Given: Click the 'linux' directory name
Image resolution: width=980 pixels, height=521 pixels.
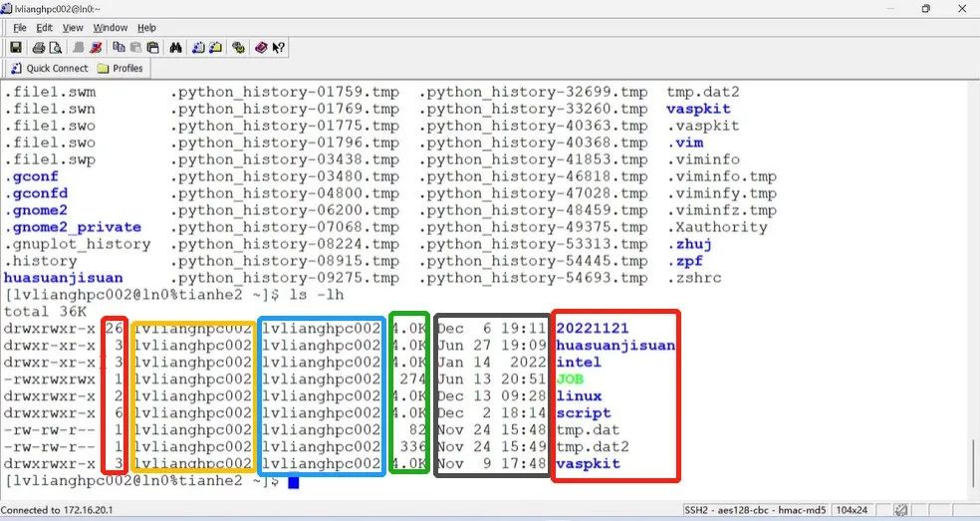Looking at the screenshot, I should (579, 395).
